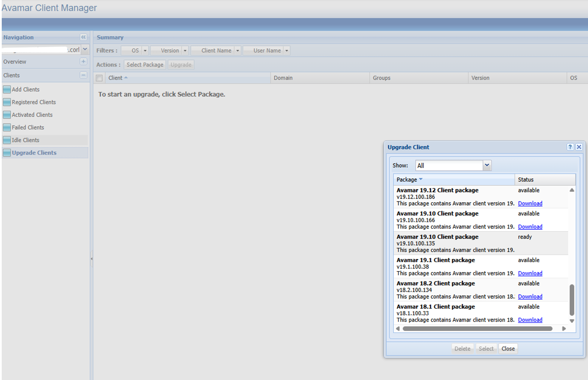Select the Add Clients icon
The image size is (588, 380).
click(x=7, y=89)
